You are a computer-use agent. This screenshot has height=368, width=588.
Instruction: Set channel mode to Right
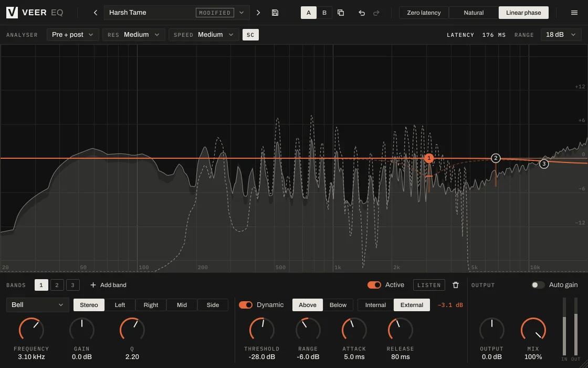pyautogui.click(x=151, y=305)
